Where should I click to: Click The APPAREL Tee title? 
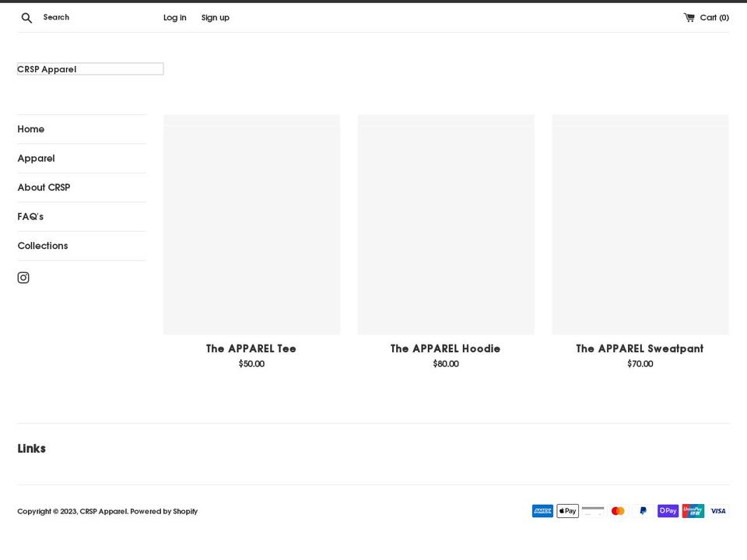[x=251, y=348]
